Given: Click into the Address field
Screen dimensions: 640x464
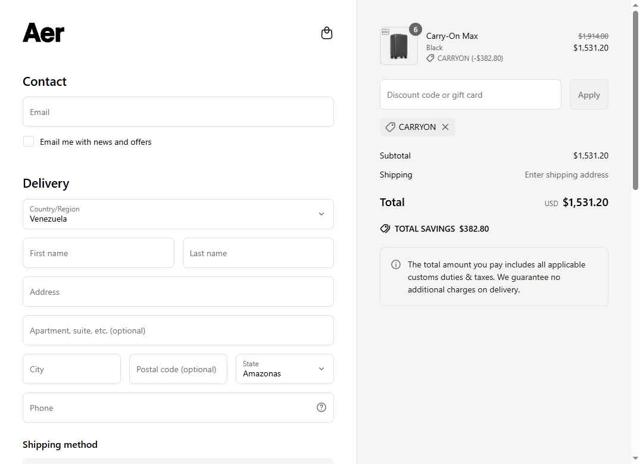Looking at the screenshot, I should [x=178, y=292].
